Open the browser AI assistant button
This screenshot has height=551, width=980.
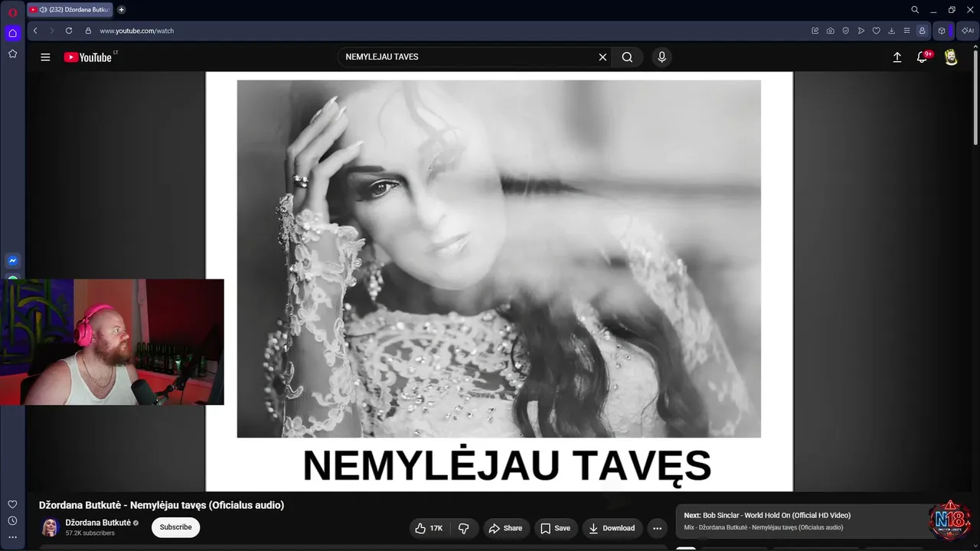pos(967,31)
